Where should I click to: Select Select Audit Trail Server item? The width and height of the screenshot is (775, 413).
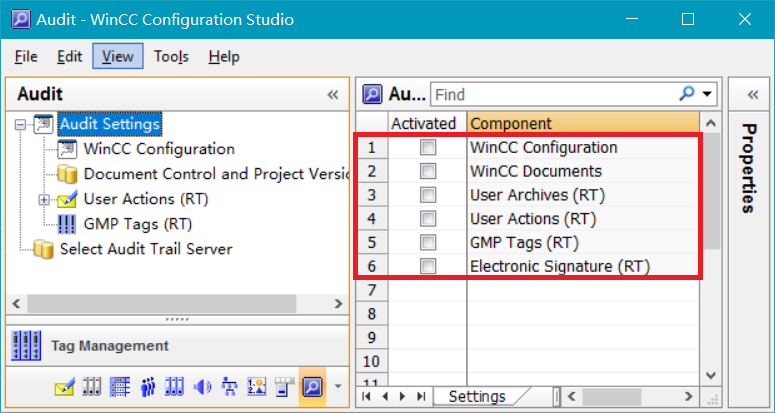click(x=145, y=248)
